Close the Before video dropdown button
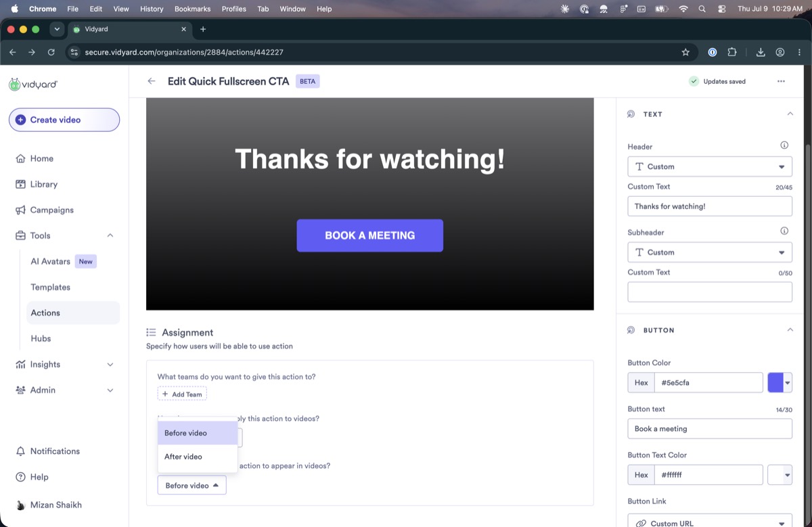The width and height of the screenshot is (812, 527). (191, 485)
